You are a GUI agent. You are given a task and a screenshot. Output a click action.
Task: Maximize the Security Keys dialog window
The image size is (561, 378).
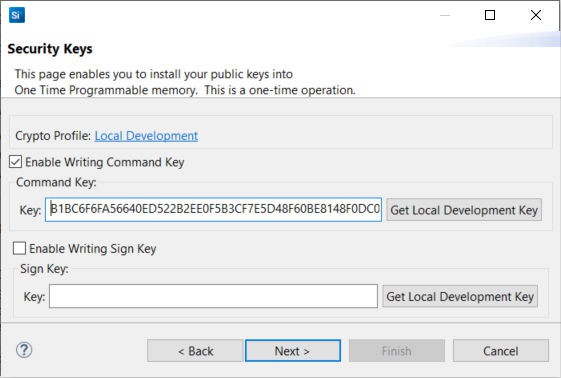[x=490, y=15]
